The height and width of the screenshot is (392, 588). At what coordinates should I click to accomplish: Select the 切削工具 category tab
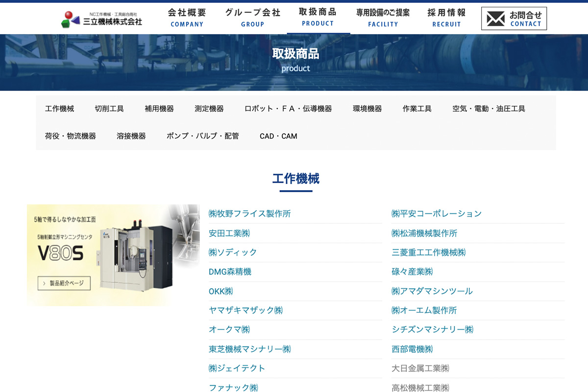[109, 109]
